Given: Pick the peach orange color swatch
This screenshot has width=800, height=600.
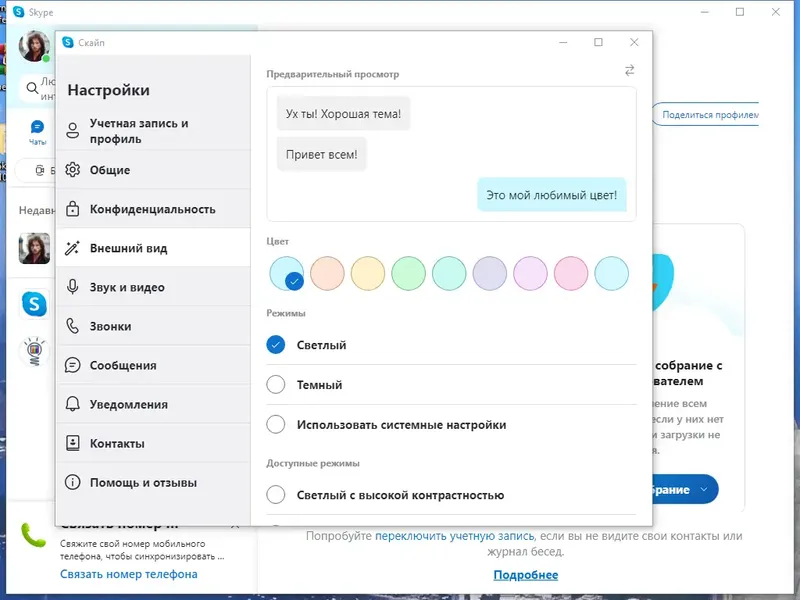Looking at the screenshot, I should [327, 273].
